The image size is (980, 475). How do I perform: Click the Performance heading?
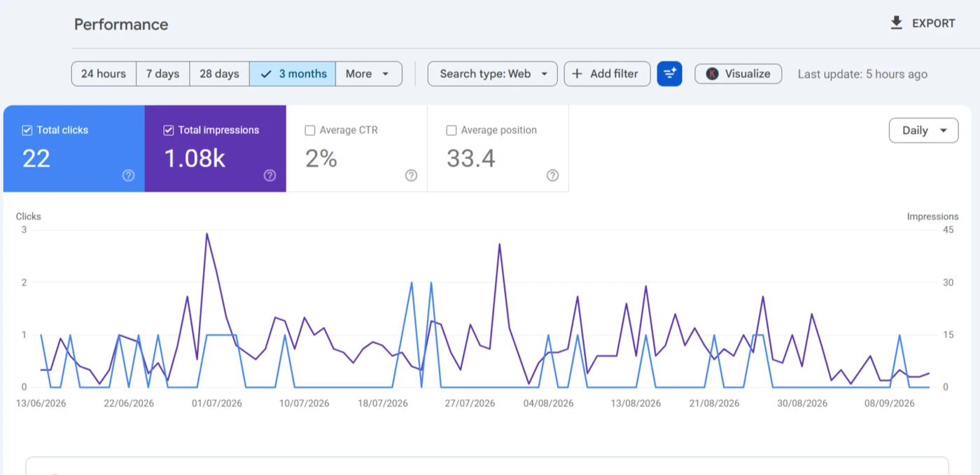(x=121, y=25)
